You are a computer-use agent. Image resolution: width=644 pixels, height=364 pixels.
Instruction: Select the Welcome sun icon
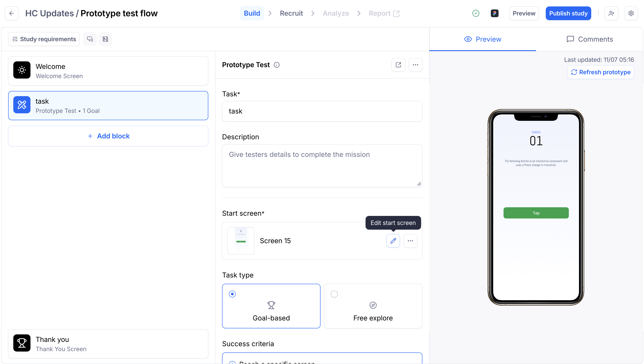pyautogui.click(x=22, y=70)
